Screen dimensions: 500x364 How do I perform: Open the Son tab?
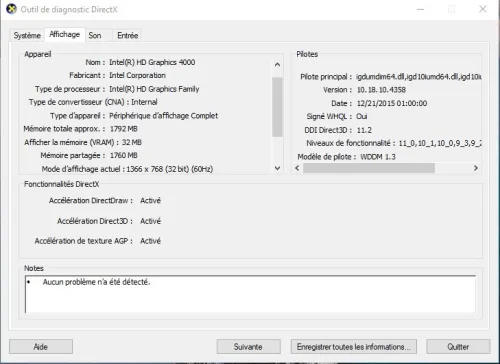pyautogui.click(x=95, y=35)
